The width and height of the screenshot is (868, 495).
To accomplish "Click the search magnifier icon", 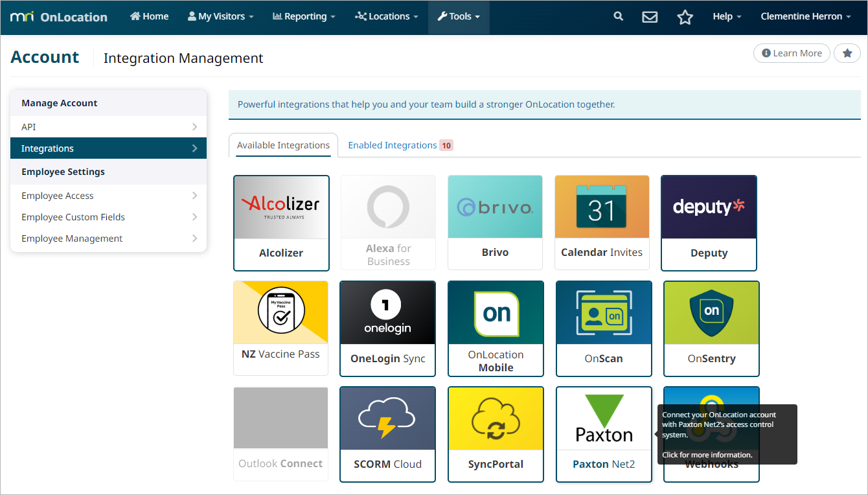I will [619, 17].
